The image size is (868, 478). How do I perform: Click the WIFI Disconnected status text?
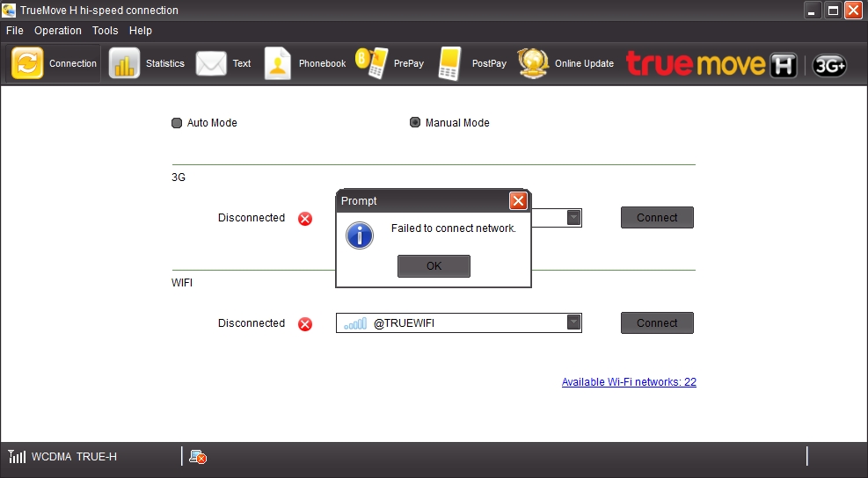pyautogui.click(x=252, y=323)
